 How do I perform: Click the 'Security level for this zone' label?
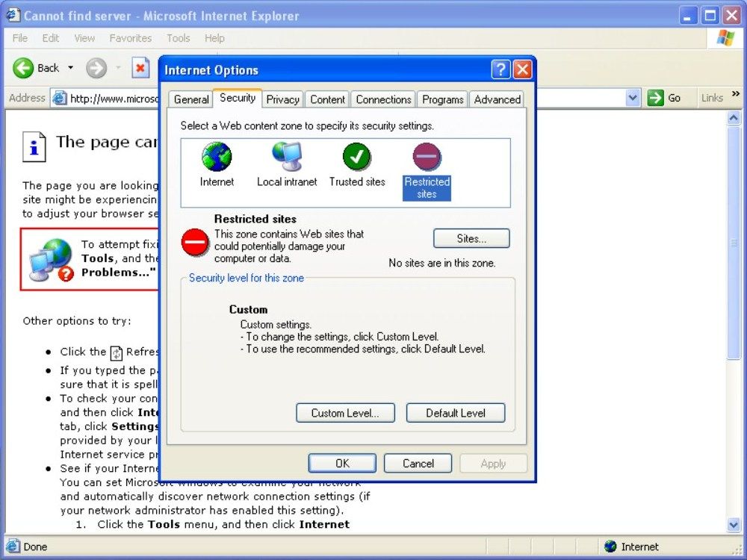click(x=247, y=278)
